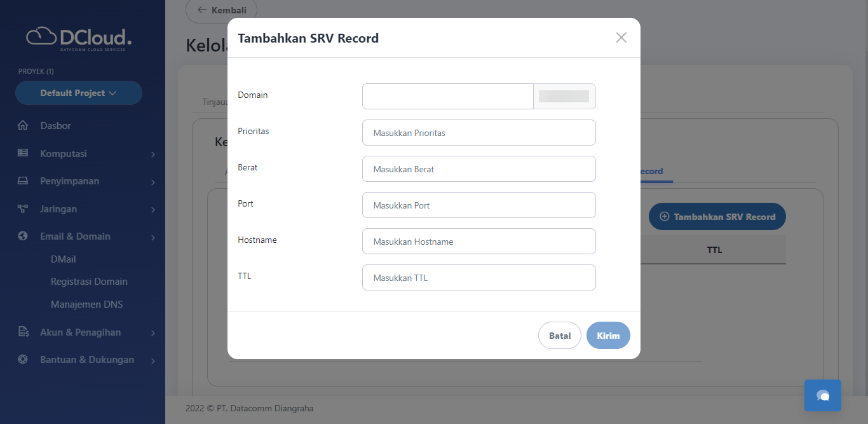Expand the Penyimpanan menu chevron
The image size is (868, 424).
tap(153, 182)
